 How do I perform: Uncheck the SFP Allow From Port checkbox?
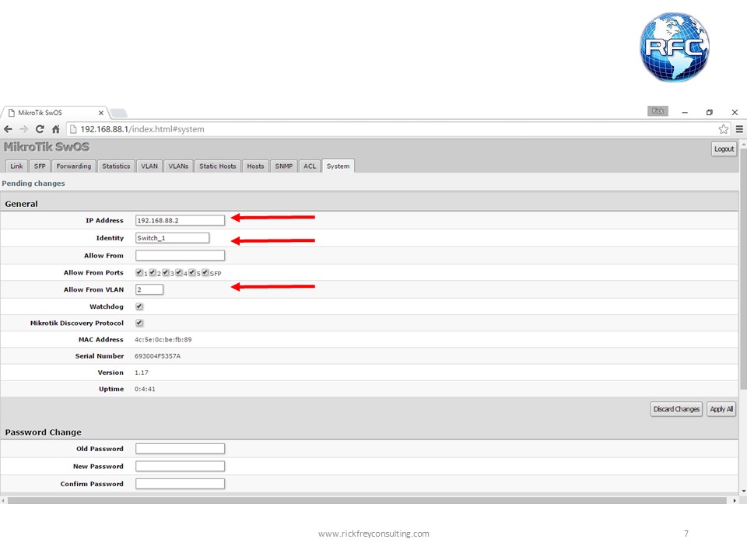coord(205,272)
